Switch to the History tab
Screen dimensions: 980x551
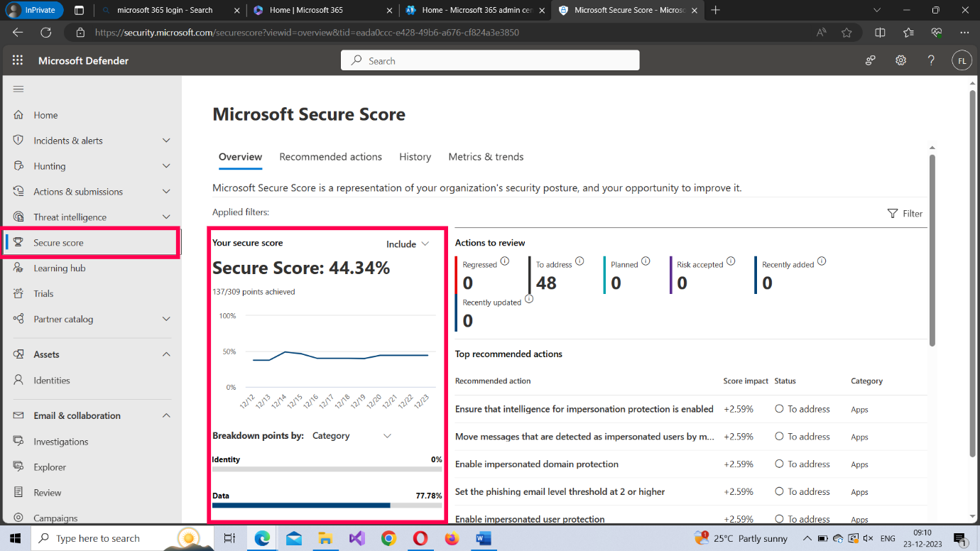coord(415,157)
